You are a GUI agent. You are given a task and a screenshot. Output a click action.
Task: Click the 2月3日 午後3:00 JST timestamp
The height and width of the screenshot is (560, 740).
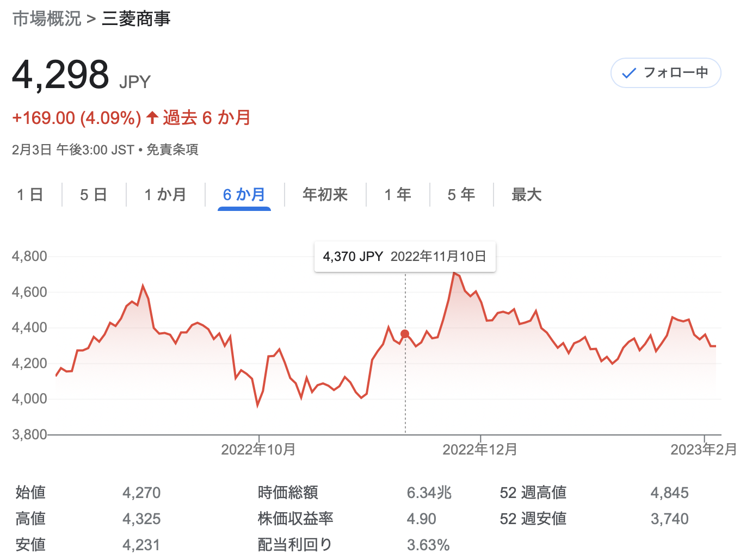(73, 150)
